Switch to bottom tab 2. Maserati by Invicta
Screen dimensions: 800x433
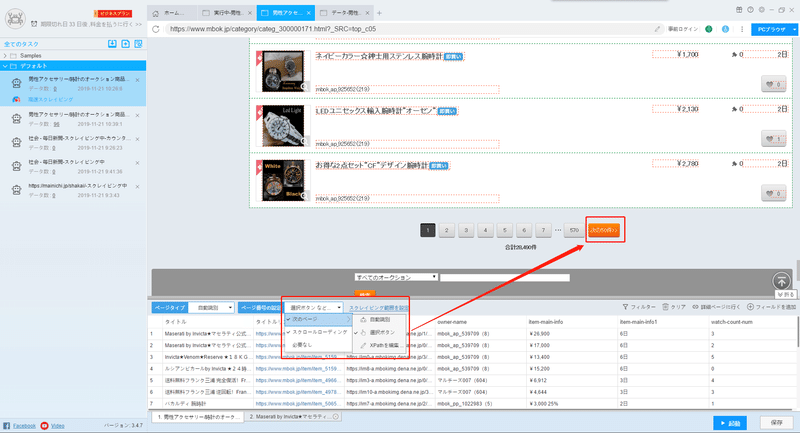(294, 417)
